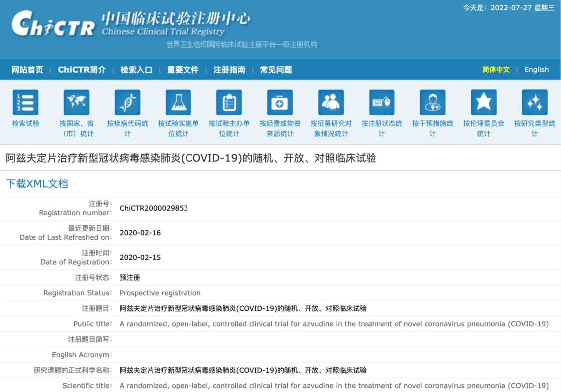Select the flask icon for implementing units
The image size is (561, 392).
178,103
